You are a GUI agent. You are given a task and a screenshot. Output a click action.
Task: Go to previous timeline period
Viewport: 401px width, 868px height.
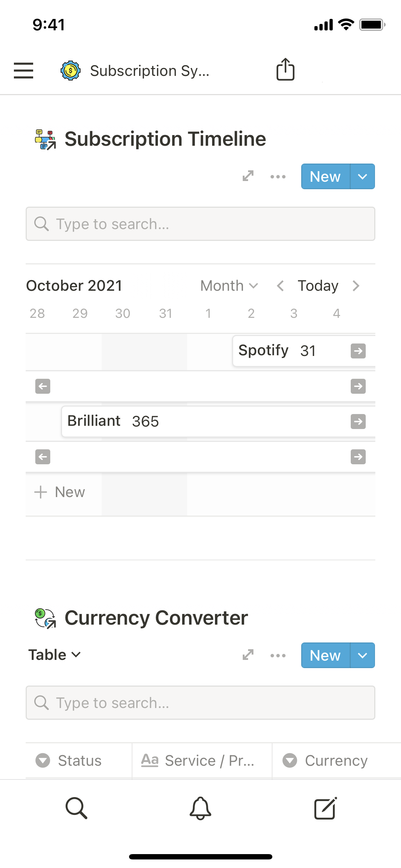tap(281, 286)
